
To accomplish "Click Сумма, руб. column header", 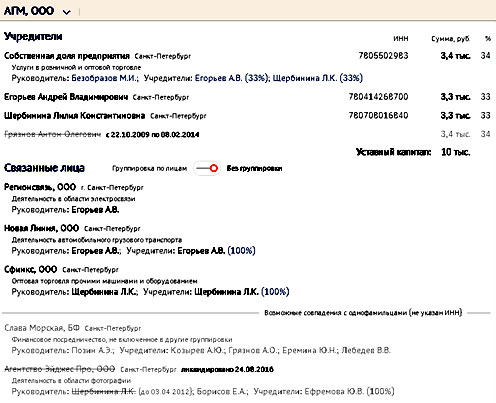I will [451, 39].
